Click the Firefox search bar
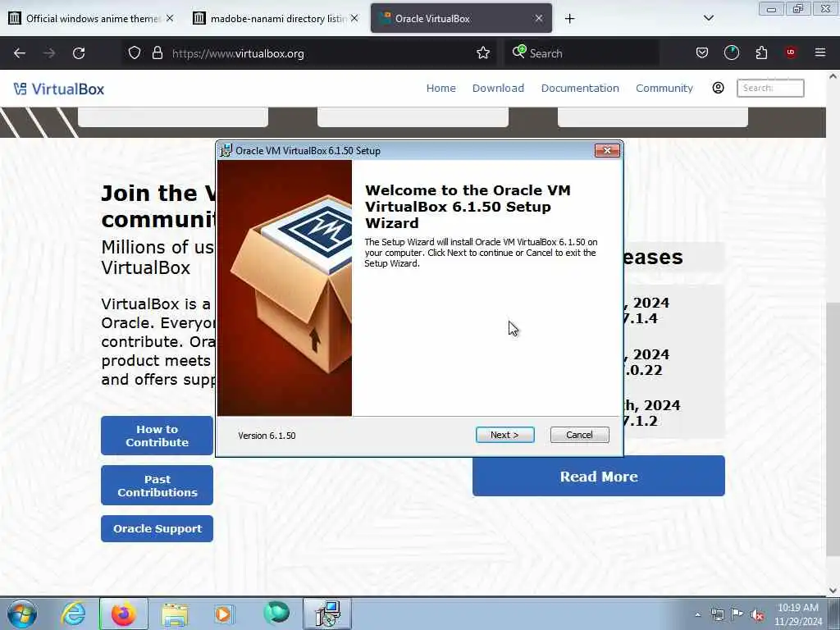 [582, 53]
